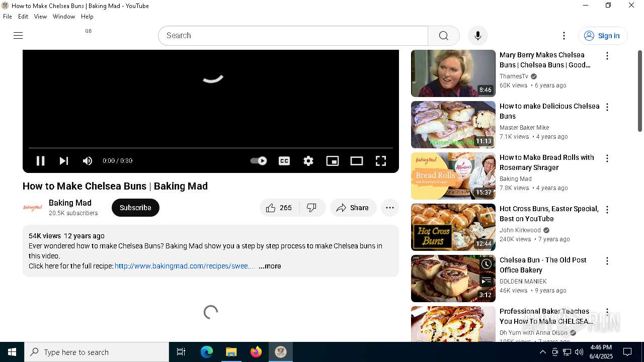
Task: Click John Kirkwood channel name
Action: 520,230
